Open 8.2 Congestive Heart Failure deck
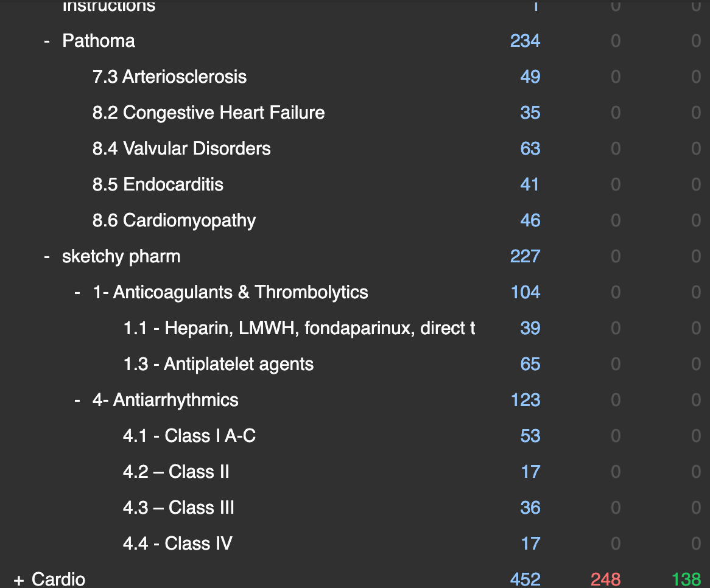Screen dimensions: 710x588 [x=208, y=113]
